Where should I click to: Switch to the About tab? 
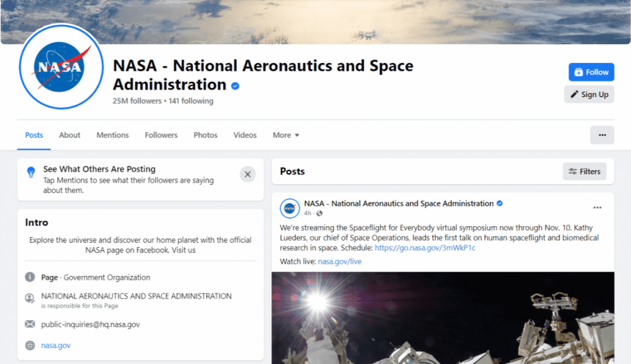tap(70, 135)
